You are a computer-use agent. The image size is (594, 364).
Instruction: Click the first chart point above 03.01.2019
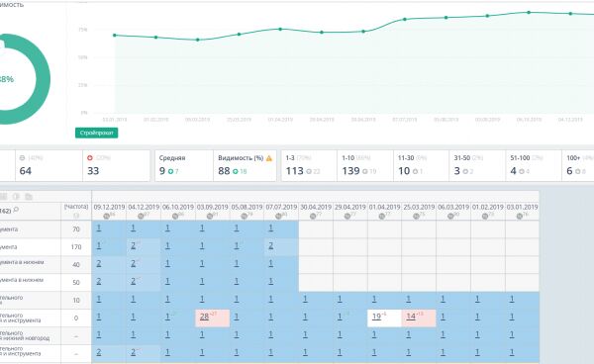pyautogui.click(x=115, y=36)
